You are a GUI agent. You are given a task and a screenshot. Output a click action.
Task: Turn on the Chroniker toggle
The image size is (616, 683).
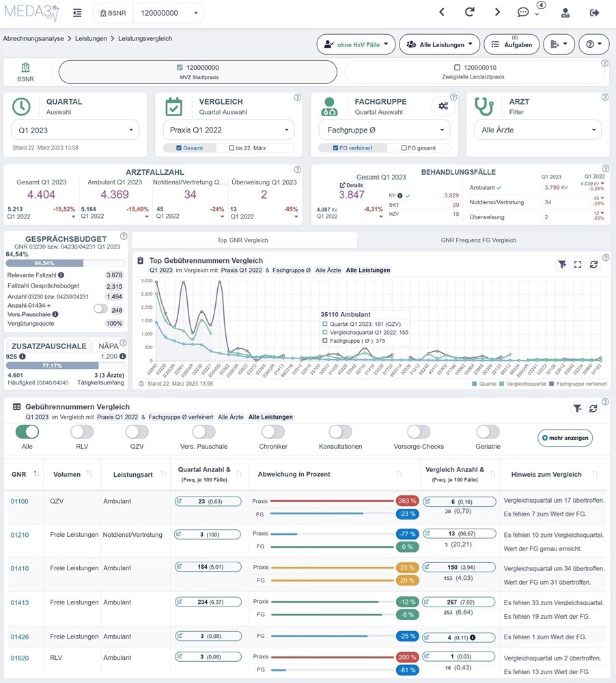click(273, 432)
